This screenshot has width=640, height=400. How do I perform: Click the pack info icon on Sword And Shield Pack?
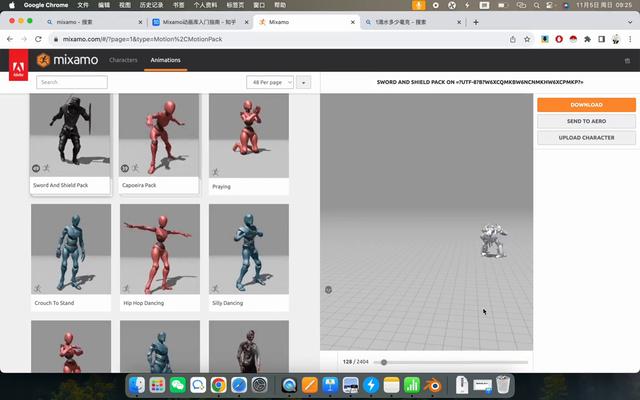36,168
